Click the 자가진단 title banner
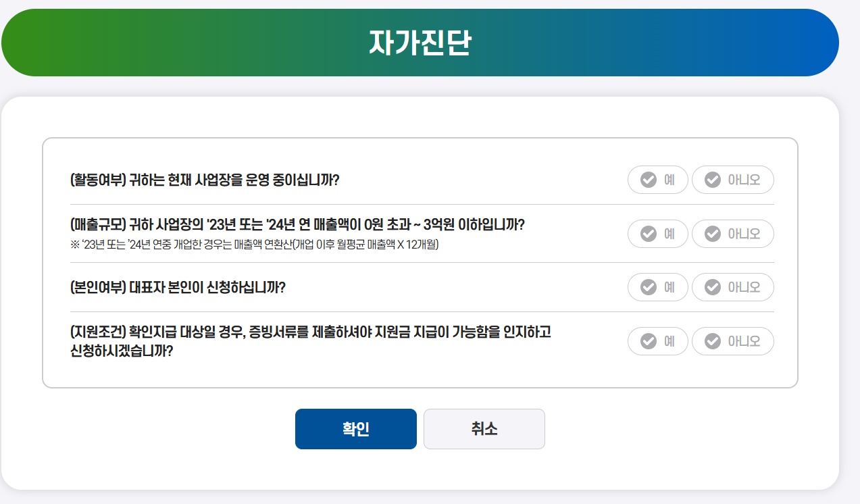Viewport: 860px width, 504px height. point(420,42)
